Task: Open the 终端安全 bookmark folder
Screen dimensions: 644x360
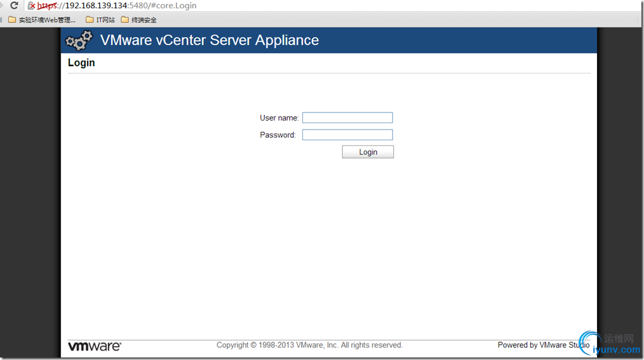Action: point(139,20)
